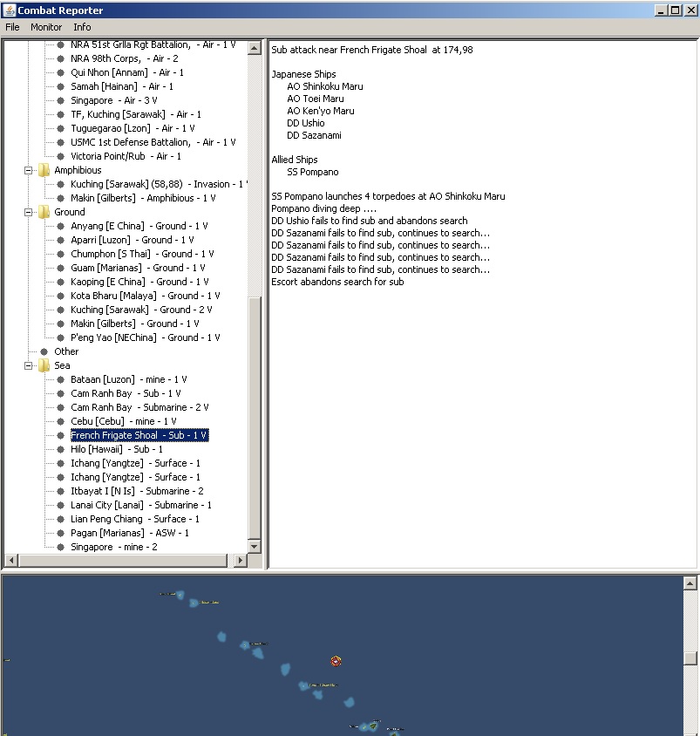
Task: Select Chumphon [S Thai] Ground report
Action: pos(142,254)
